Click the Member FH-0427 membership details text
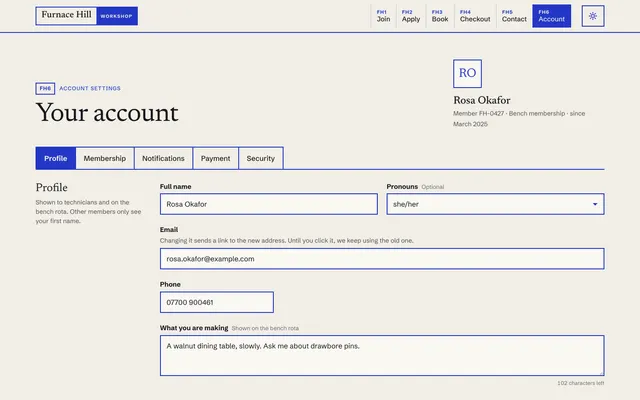640x400 pixels. click(519, 119)
